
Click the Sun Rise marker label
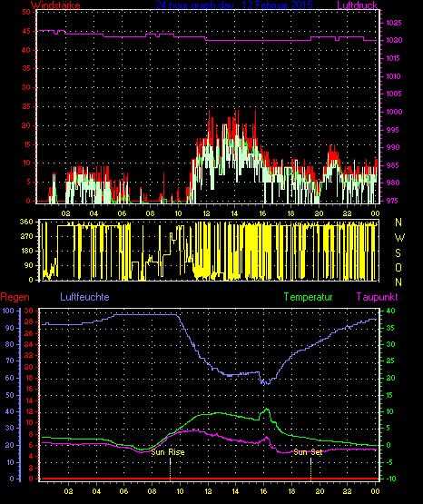168,452
